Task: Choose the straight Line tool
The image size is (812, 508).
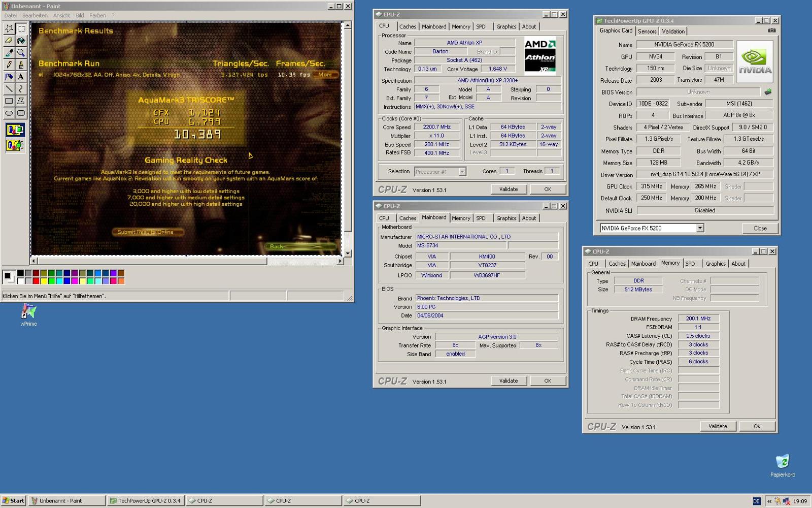Action: coord(9,89)
